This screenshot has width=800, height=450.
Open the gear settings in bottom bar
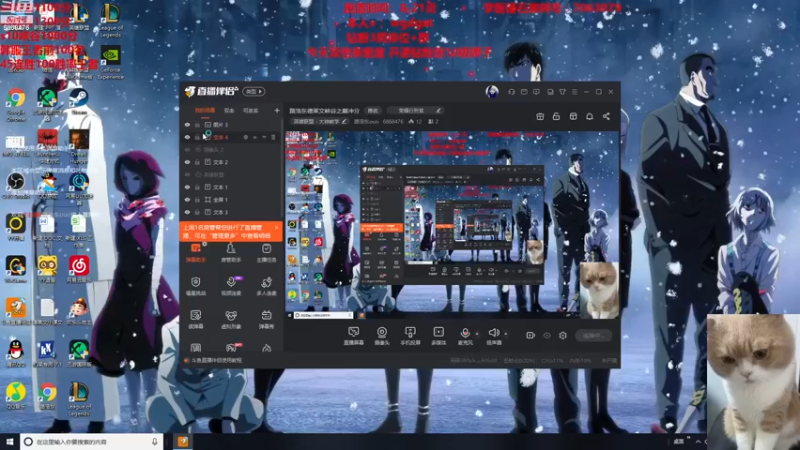pyautogui.click(x=563, y=335)
